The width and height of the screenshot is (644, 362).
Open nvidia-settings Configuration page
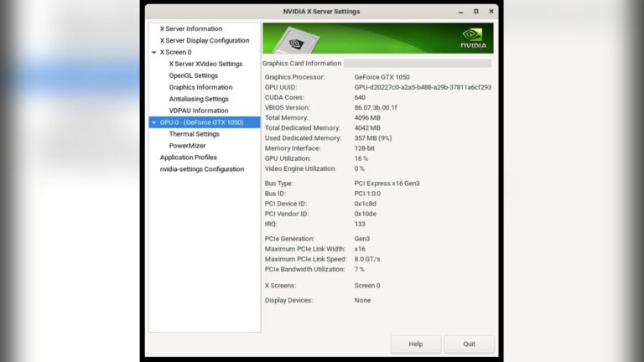click(x=202, y=169)
